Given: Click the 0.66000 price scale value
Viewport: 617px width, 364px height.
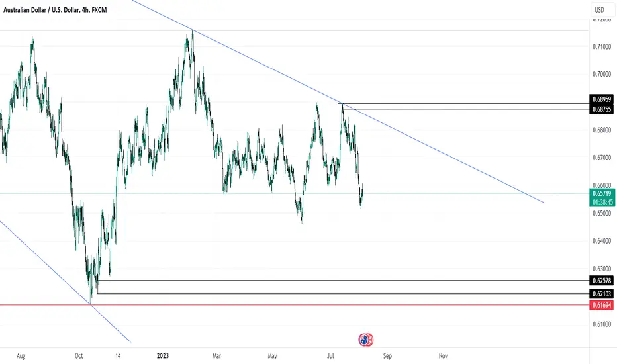Looking at the screenshot, I should (x=602, y=185).
